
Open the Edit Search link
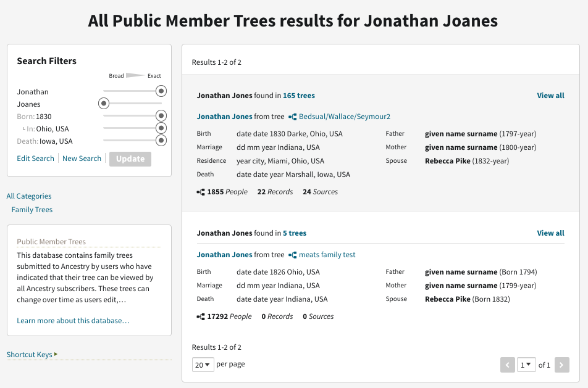pyautogui.click(x=35, y=159)
